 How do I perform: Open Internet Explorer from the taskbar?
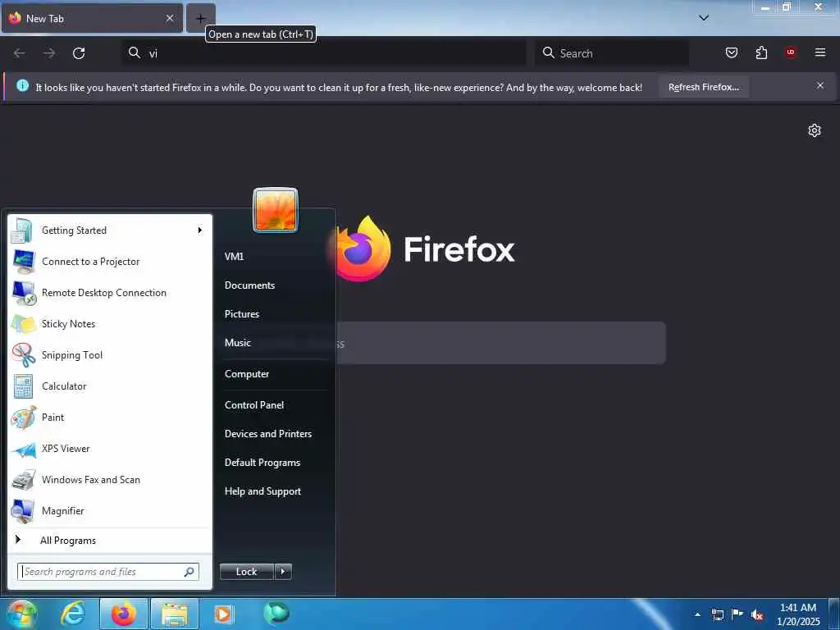tap(72, 614)
